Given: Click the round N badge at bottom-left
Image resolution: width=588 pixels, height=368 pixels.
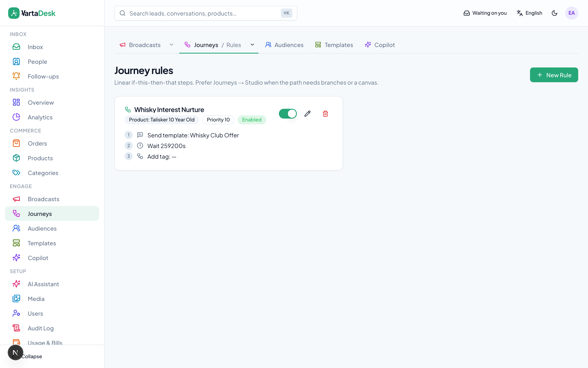Looking at the screenshot, I should [x=15, y=352].
